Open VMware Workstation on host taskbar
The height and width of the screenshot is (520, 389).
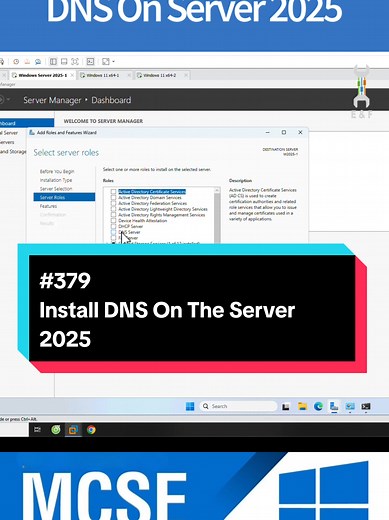point(73,430)
